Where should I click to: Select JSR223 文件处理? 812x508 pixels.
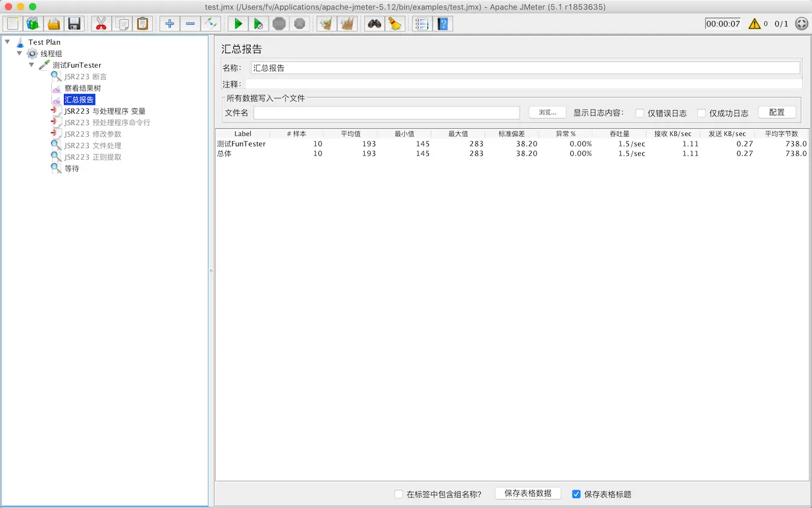coord(92,146)
